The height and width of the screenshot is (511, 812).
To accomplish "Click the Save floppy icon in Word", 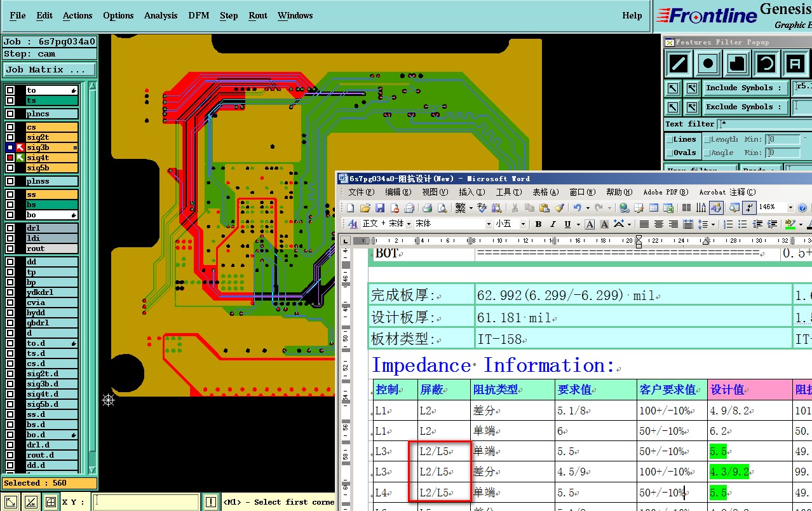I will 380,208.
